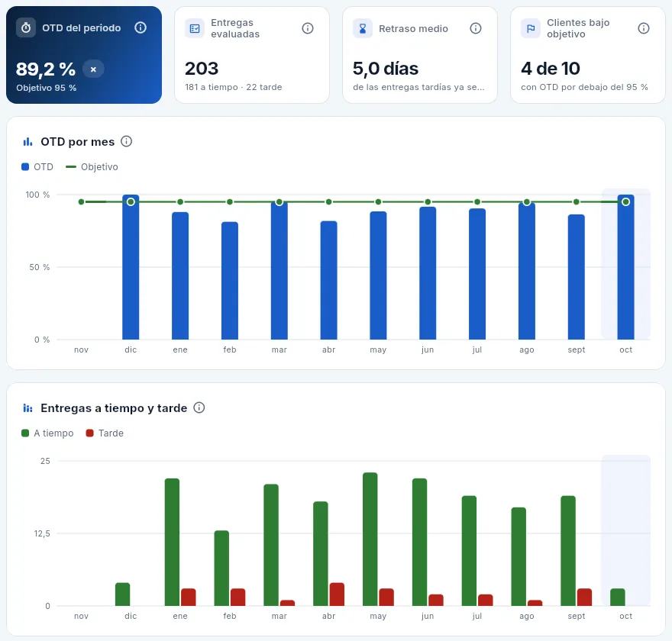Show info for Entregas a tiempo y tarde
Screen dimensions: 672x641
[x=199, y=407]
